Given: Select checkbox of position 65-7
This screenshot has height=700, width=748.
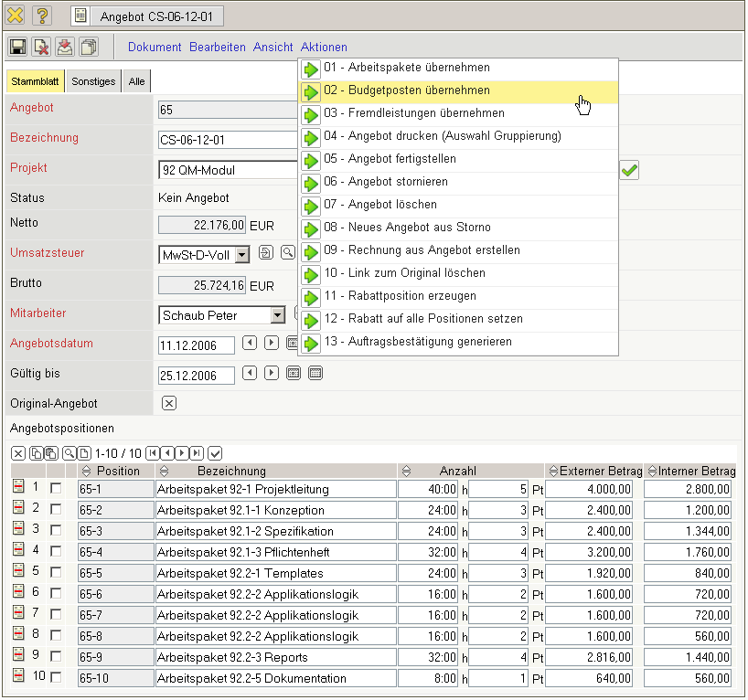Looking at the screenshot, I should [x=56, y=615].
